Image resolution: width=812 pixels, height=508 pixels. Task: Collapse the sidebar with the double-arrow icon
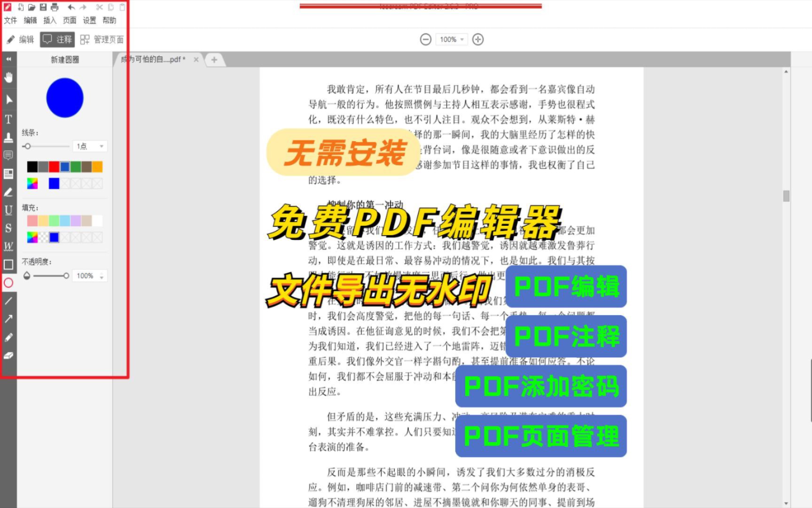pyautogui.click(x=8, y=59)
